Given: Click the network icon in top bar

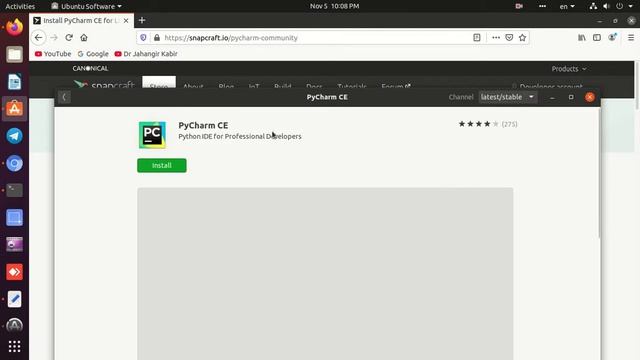Looking at the screenshot, I should 593,6.
